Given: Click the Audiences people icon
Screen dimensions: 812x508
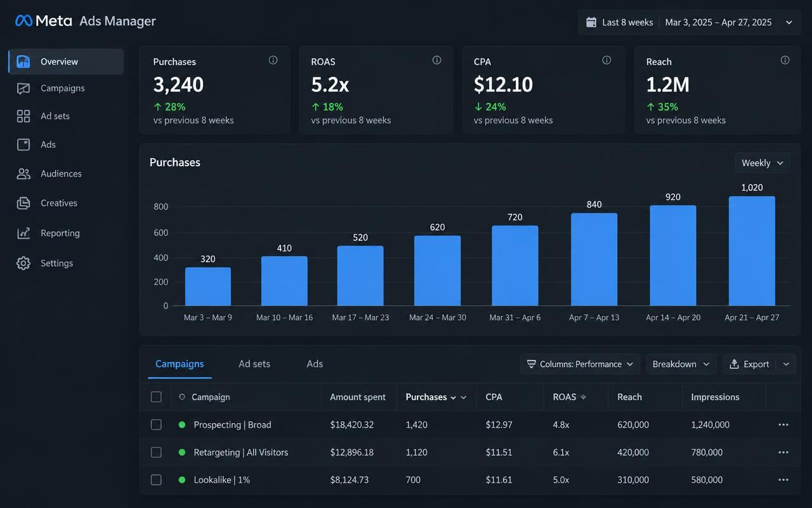Looking at the screenshot, I should [x=23, y=174].
